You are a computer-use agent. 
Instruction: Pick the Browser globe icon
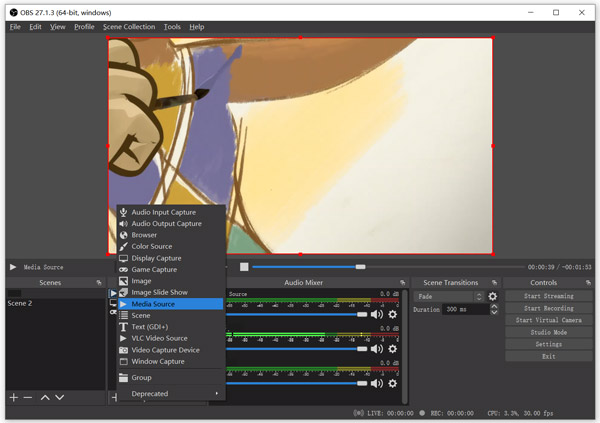pos(123,235)
